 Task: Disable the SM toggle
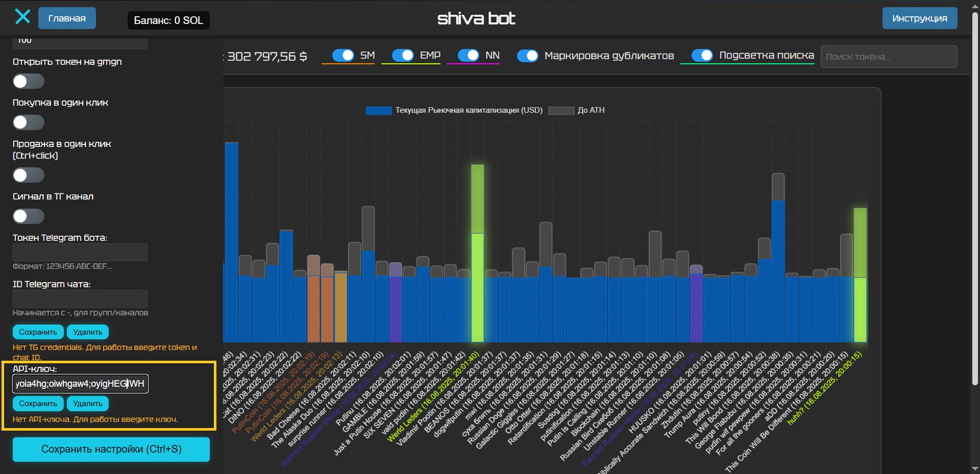coord(343,55)
